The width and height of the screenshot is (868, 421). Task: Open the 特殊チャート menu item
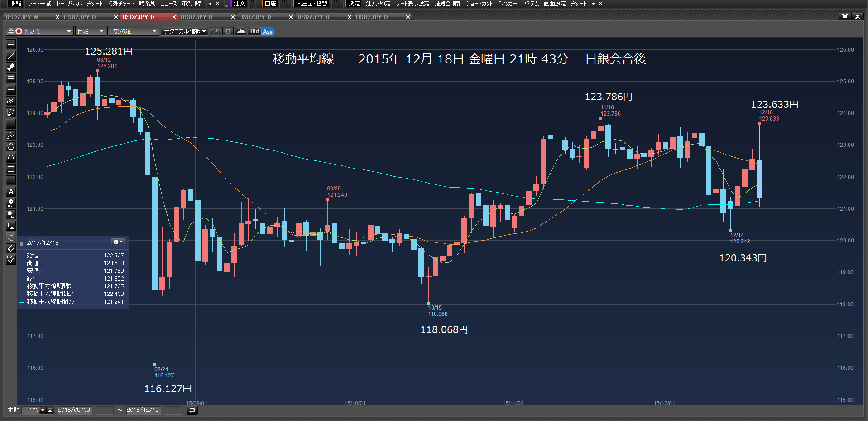point(121,4)
